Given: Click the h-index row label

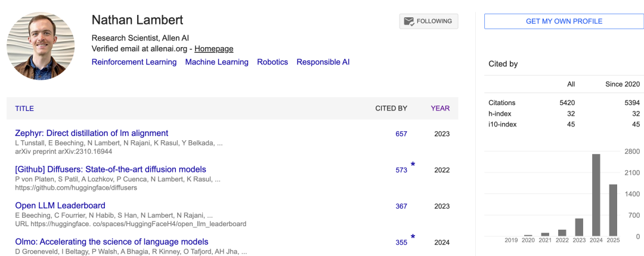Looking at the screenshot, I should (500, 113).
